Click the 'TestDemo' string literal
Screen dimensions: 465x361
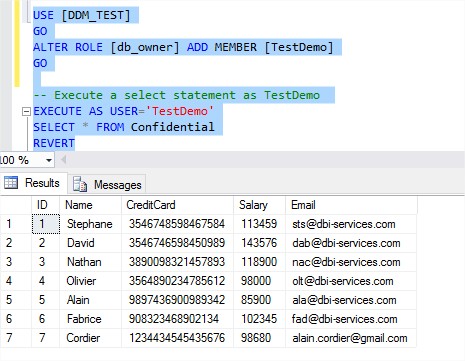pyautogui.click(x=180, y=111)
